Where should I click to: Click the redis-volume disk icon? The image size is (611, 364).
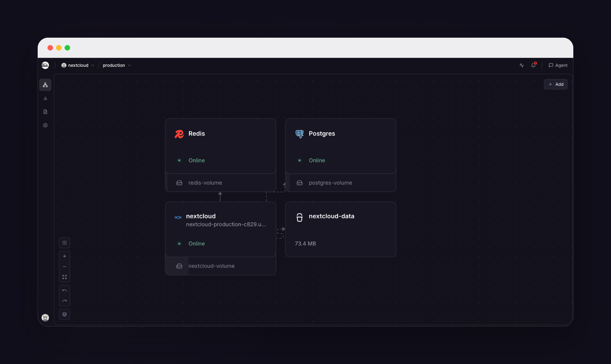pos(179,183)
